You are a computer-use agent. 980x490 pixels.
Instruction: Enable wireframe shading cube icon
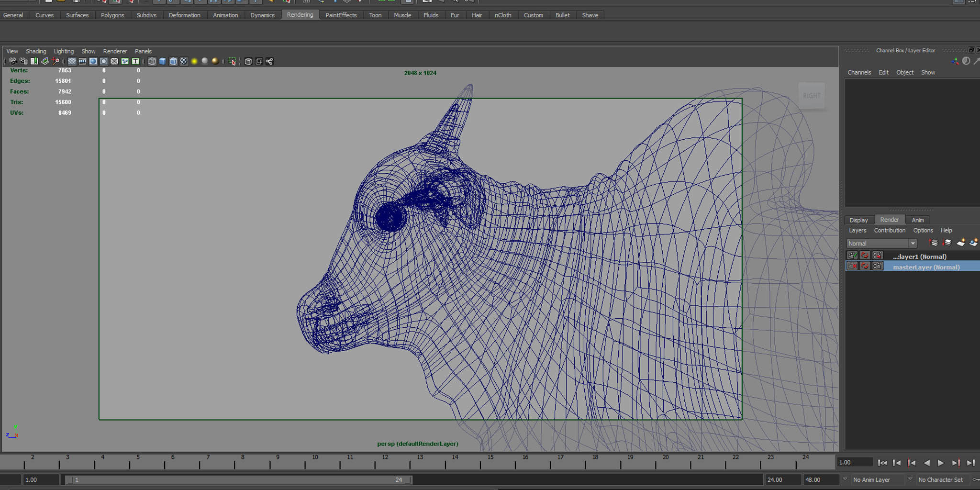152,61
